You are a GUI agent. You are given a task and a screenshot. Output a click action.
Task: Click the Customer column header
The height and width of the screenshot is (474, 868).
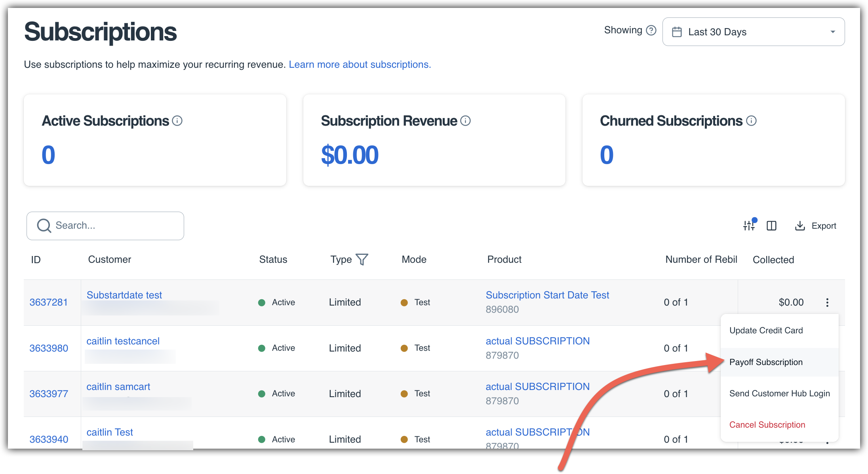[109, 260]
